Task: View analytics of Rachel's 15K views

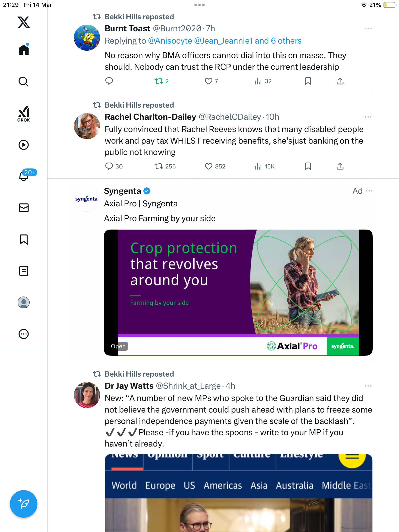Action: (x=265, y=166)
